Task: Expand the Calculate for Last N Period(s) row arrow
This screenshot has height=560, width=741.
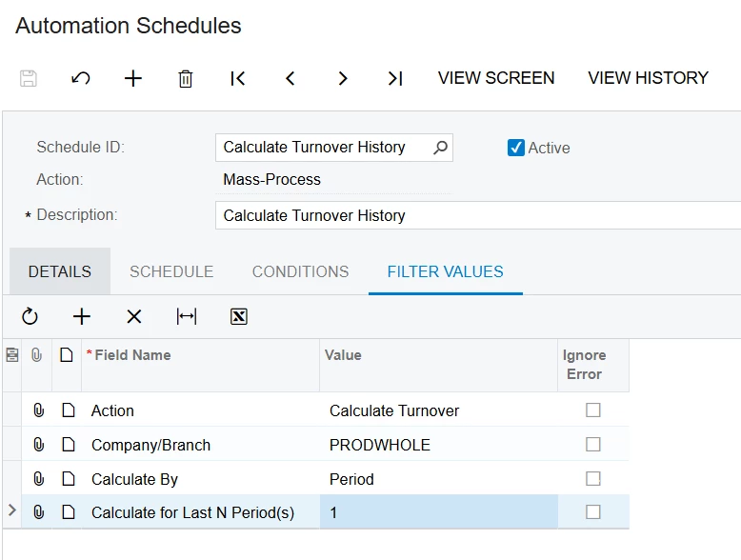Action: [12, 511]
